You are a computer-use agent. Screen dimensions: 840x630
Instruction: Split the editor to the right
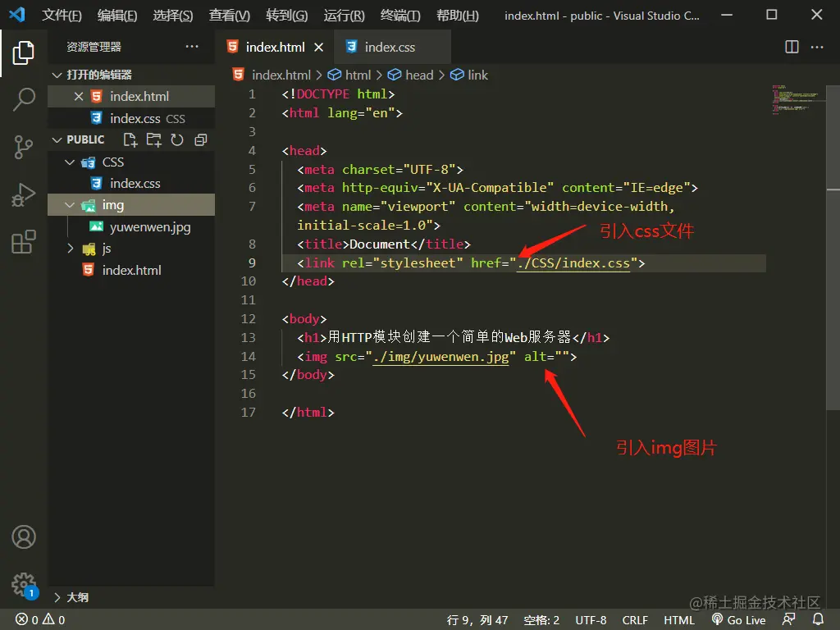[x=792, y=47]
